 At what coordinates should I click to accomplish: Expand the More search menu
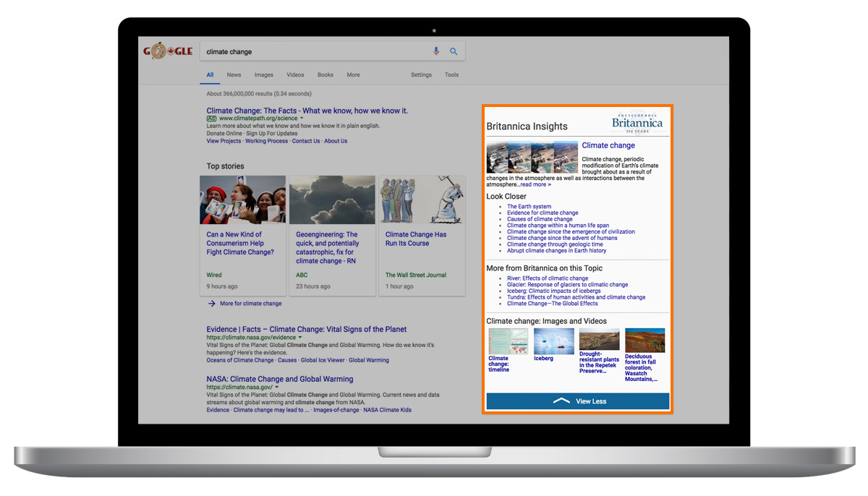click(x=353, y=74)
